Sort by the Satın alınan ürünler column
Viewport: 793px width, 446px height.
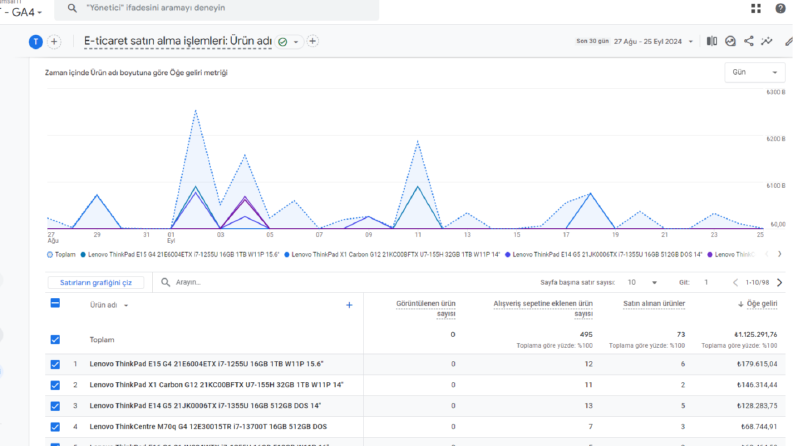click(x=654, y=303)
